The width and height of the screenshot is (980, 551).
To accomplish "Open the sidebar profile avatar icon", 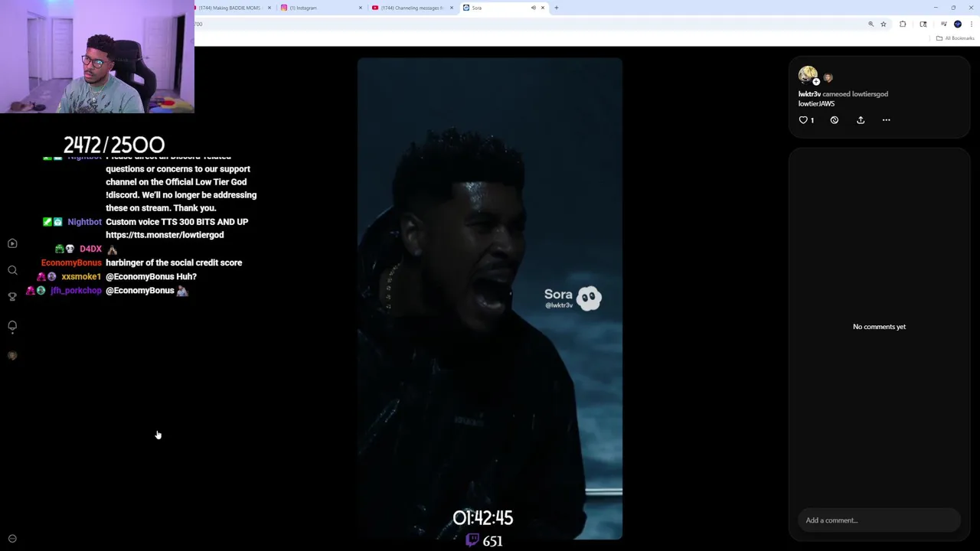I will [x=12, y=356].
